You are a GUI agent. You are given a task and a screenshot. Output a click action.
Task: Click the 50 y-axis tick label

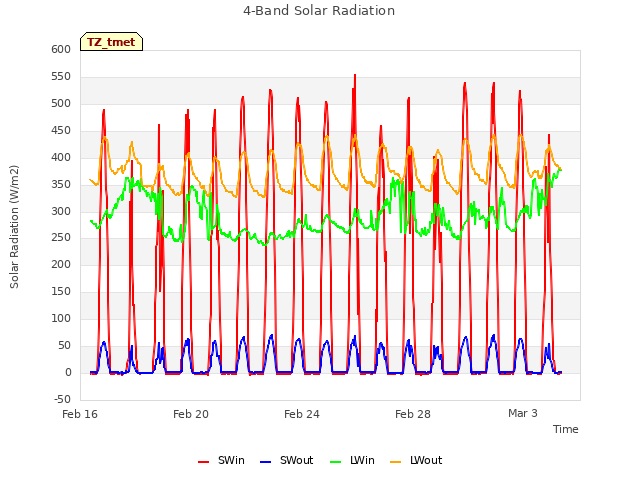[x=65, y=345]
